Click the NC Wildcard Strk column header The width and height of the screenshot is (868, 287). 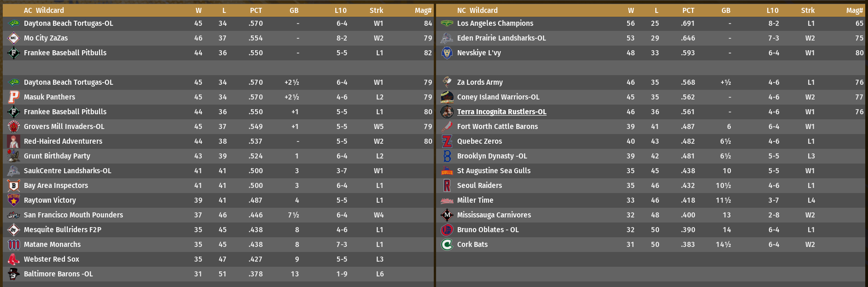pyautogui.click(x=808, y=11)
